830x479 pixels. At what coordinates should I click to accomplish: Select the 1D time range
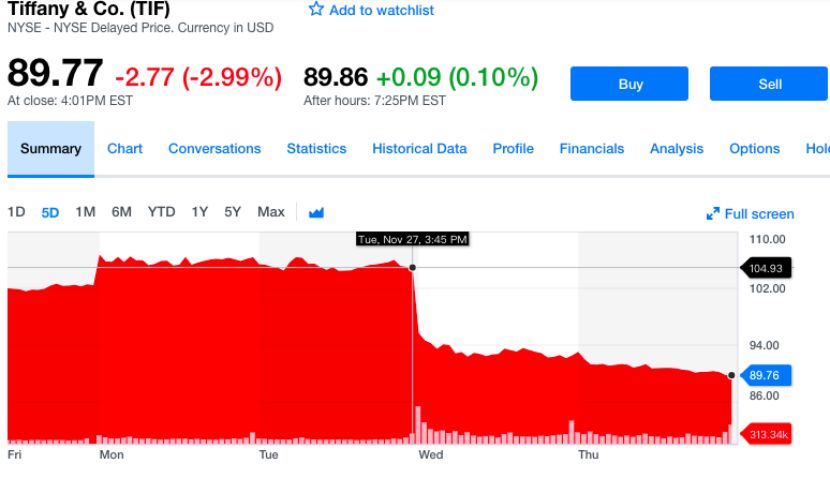tap(16, 212)
